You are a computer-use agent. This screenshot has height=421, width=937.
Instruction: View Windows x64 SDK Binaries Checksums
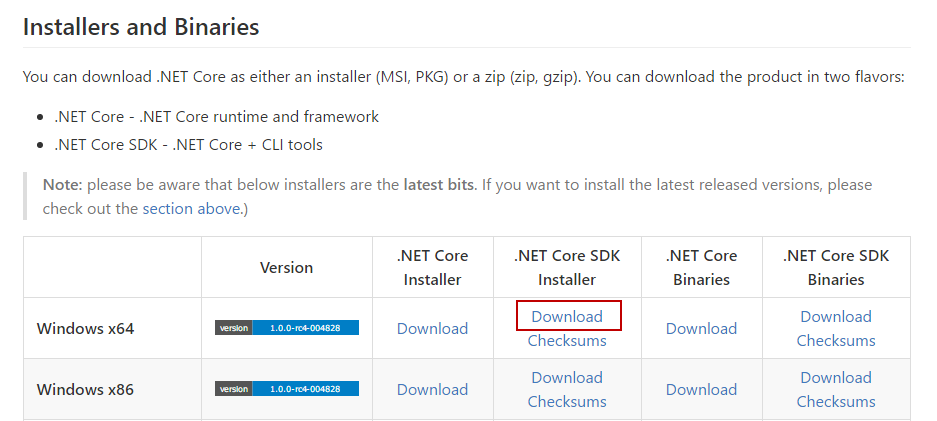836,340
